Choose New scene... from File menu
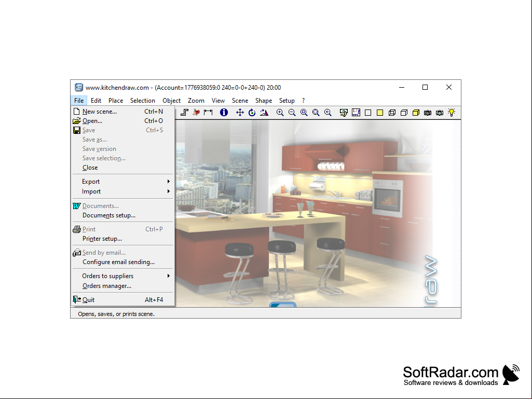Image resolution: width=532 pixels, height=399 pixels. 123,111
